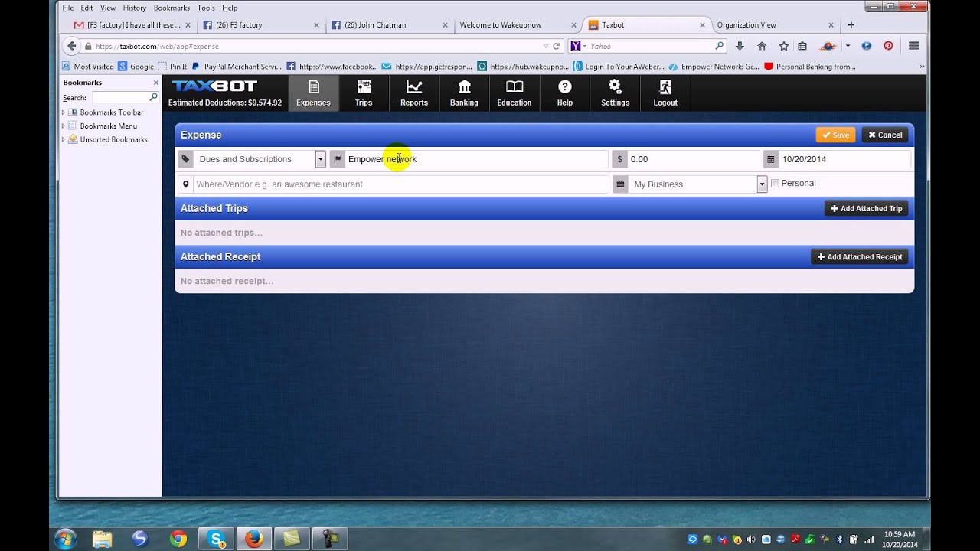Click the Where/Vendor field
Screen dimensions: 980x551
click(x=400, y=184)
